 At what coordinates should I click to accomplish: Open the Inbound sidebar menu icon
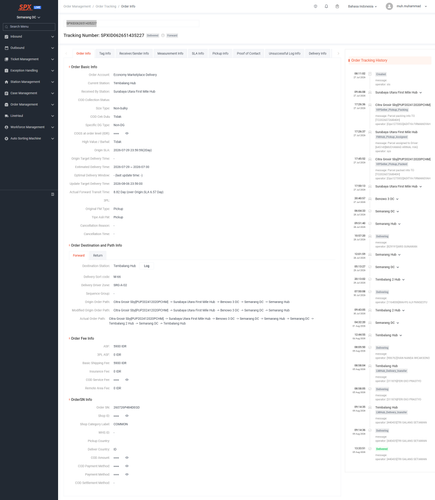pyautogui.click(x=6, y=37)
